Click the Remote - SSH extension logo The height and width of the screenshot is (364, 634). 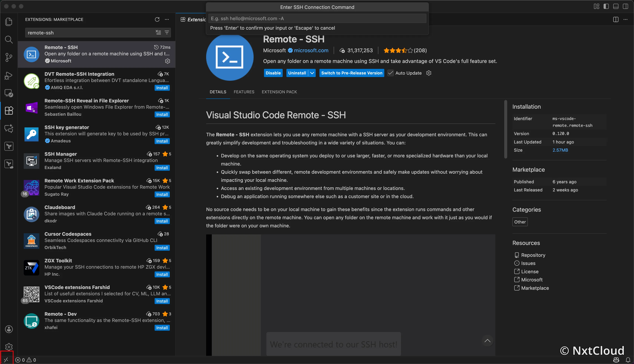click(x=230, y=57)
